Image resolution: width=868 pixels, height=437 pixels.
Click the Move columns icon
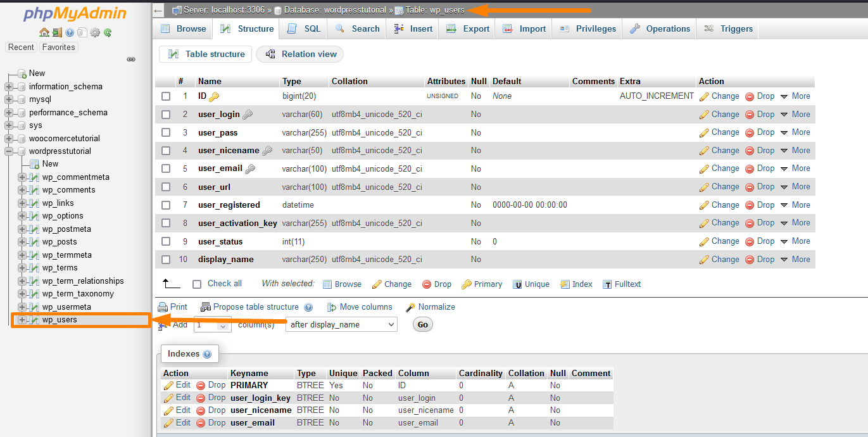[332, 307]
